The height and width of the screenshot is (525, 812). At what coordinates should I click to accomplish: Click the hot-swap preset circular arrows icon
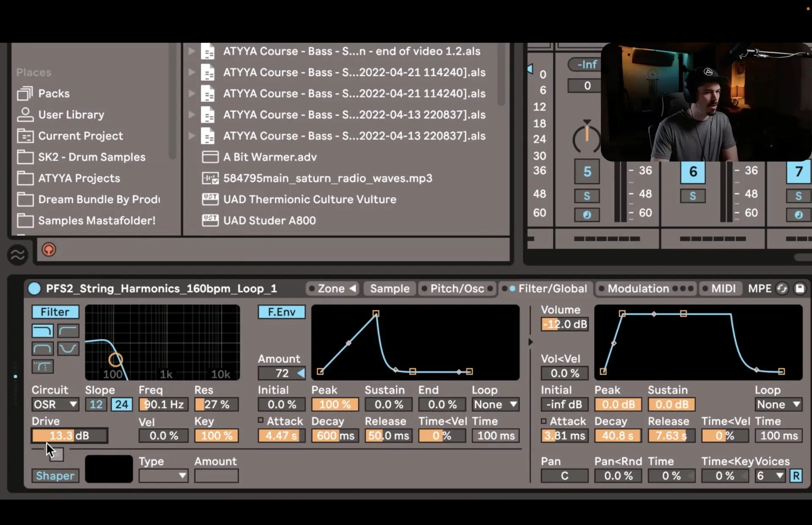(x=782, y=289)
